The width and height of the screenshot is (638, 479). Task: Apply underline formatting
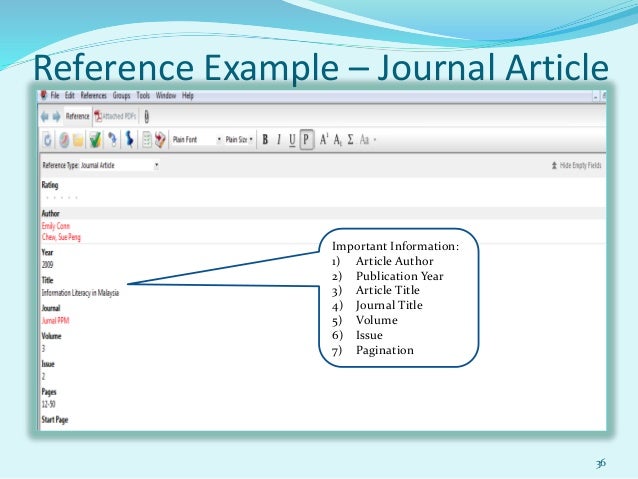tap(292, 140)
